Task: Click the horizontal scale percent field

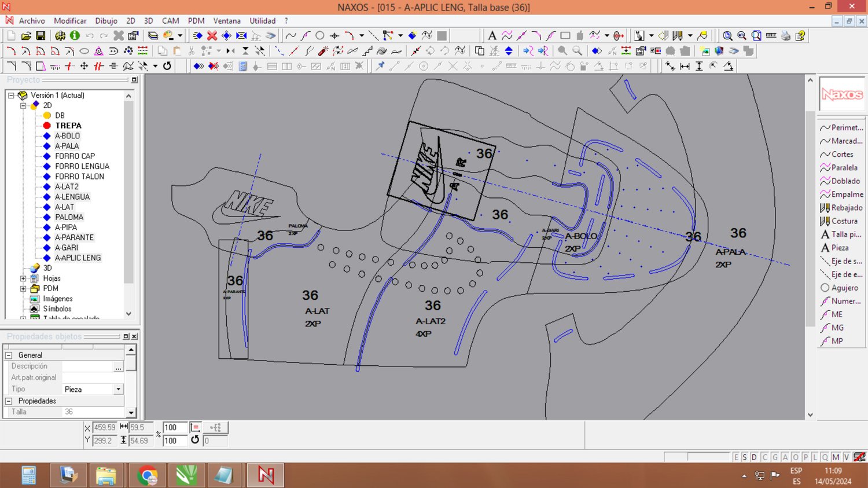Action: tap(175, 427)
